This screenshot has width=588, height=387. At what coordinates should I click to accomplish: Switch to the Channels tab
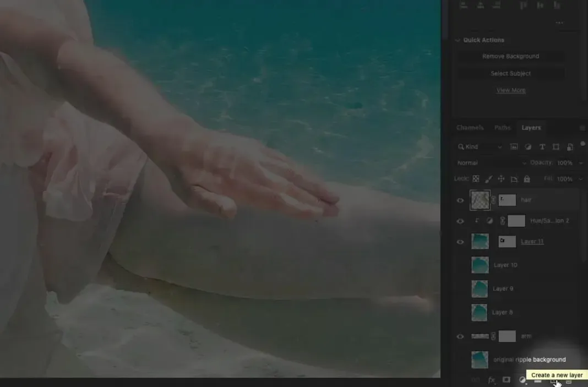tap(470, 127)
